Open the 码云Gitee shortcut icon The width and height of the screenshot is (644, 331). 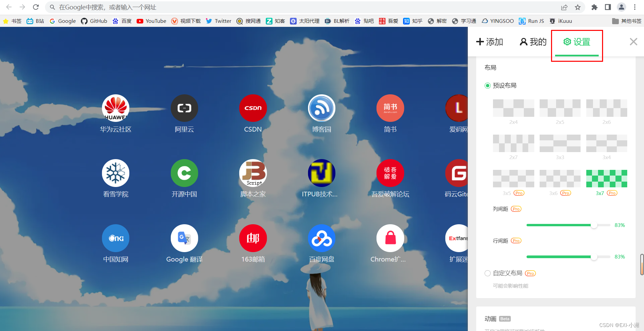click(x=457, y=173)
